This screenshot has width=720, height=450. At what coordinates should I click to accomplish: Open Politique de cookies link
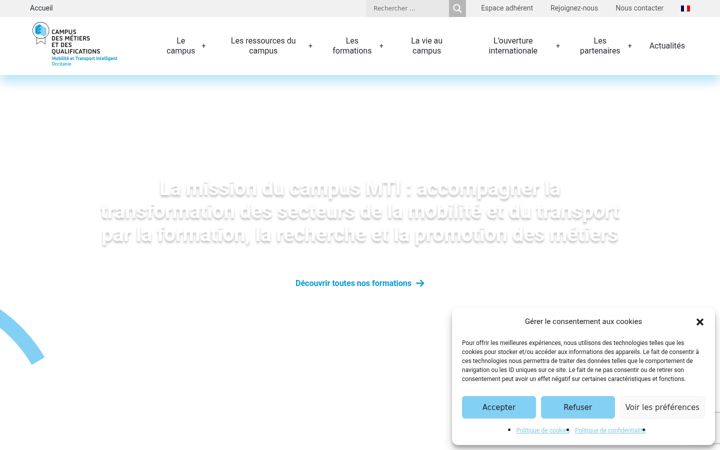tap(542, 430)
